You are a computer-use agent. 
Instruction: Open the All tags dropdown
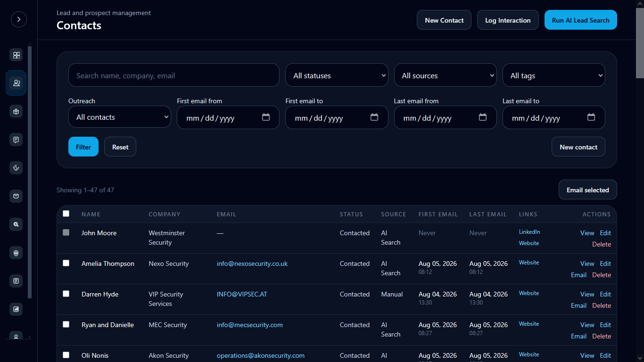point(554,75)
